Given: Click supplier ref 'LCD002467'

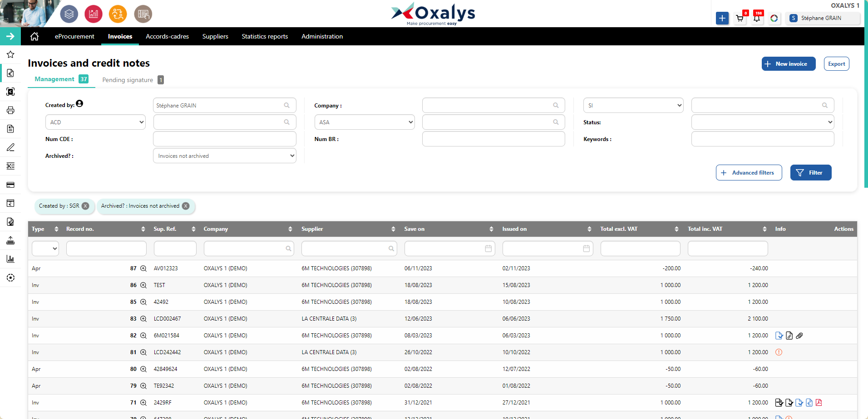Looking at the screenshot, I should pyautogui.click(x=167, y=319).
